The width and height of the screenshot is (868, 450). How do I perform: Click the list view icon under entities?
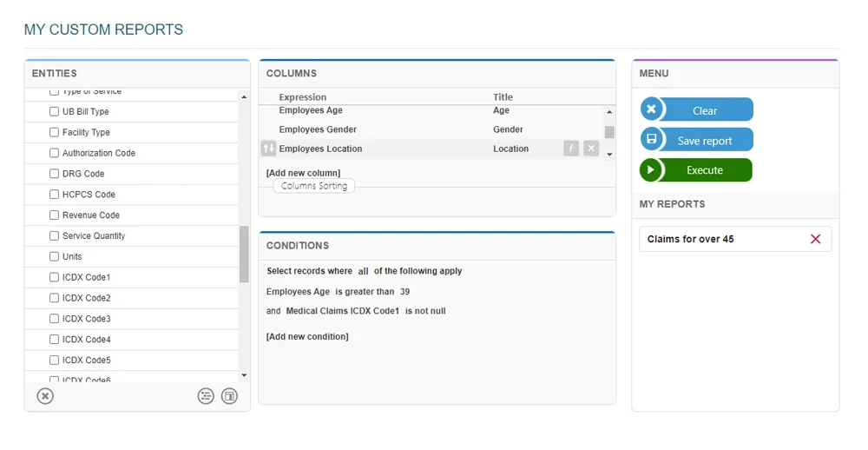click(x=206, y=396)
